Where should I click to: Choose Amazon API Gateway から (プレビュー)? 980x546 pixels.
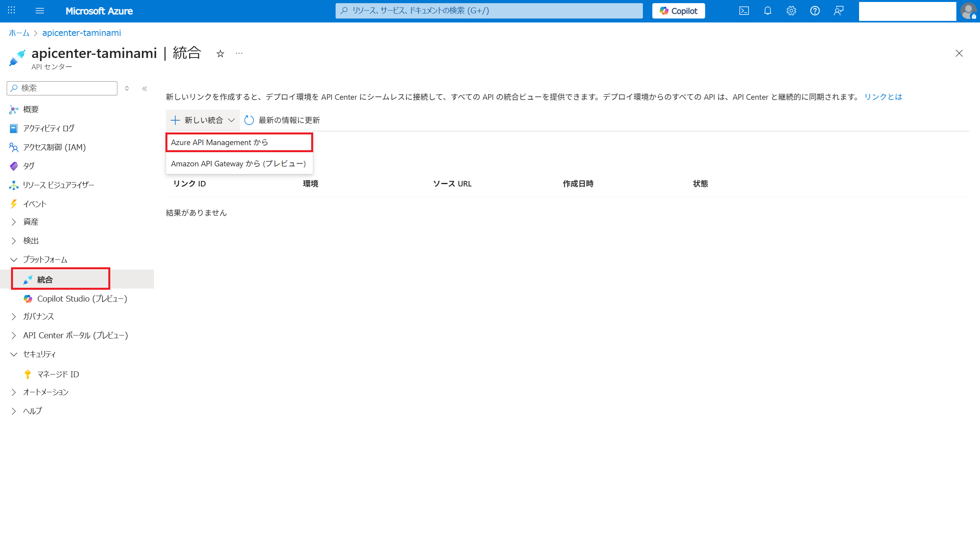pyautogui.click(x=239, y=164)
